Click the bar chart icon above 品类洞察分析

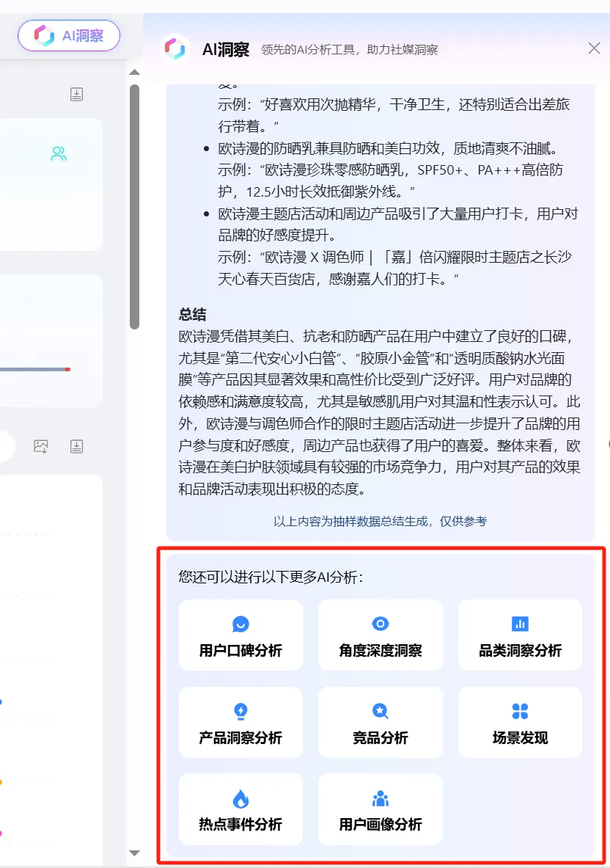[x=520, y=624]
